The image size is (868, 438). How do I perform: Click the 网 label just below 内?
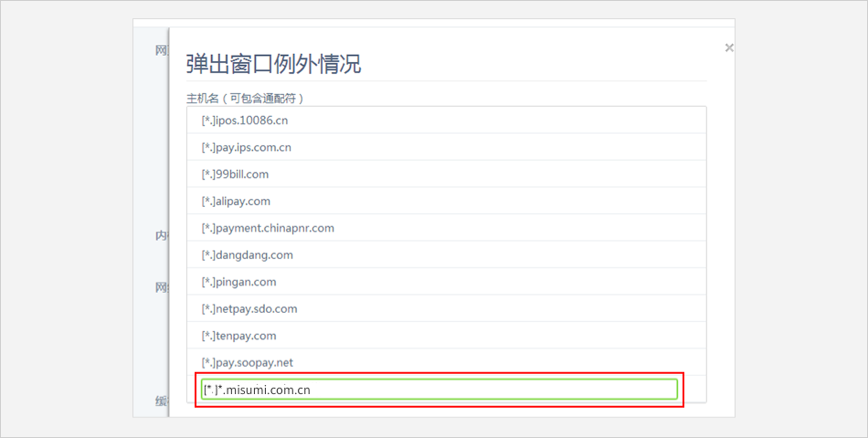(161, 287)
